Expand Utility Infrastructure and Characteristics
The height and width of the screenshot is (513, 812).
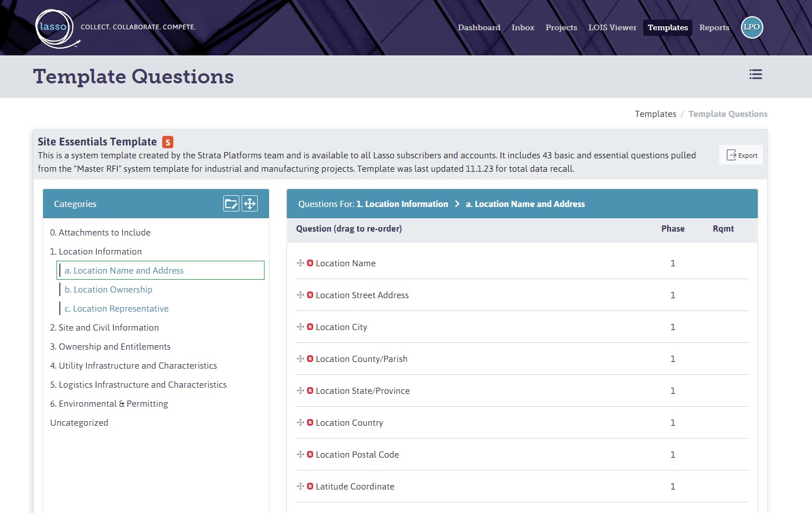(134, 365)
